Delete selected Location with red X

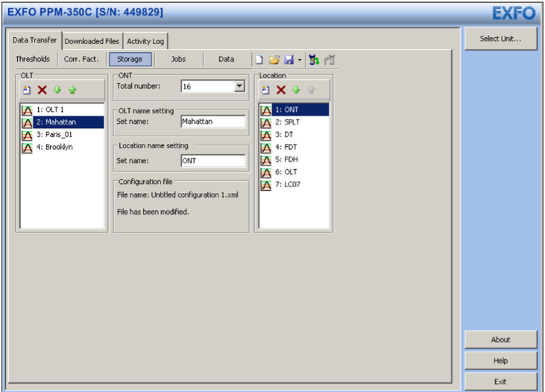(x=281, y=90)
